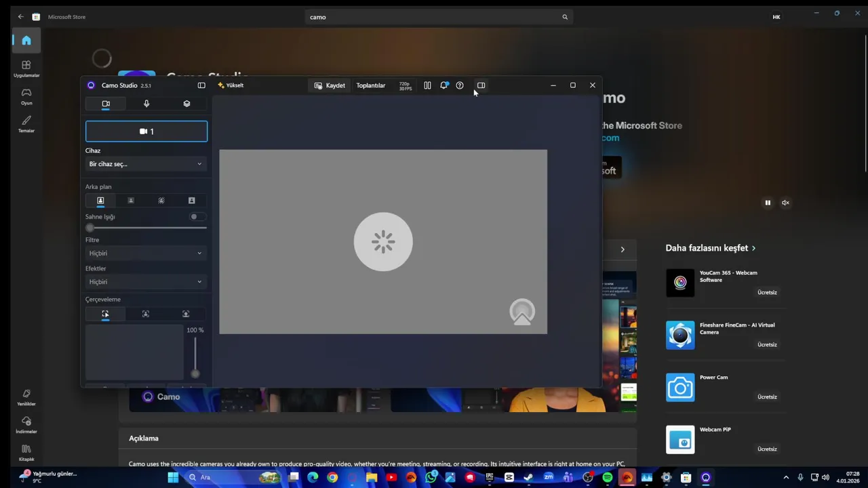
Task: Select the replace background portrait icon
Action: (x=191, y=201)
